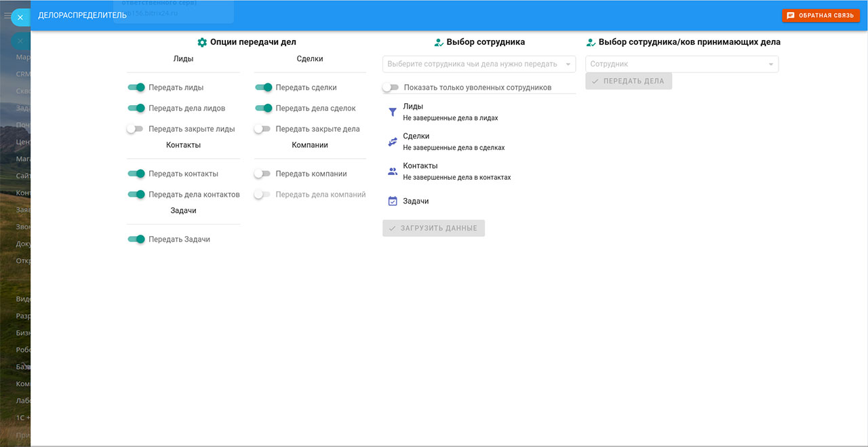Click the arrows icon next to Сделки

tap(393, 142)
